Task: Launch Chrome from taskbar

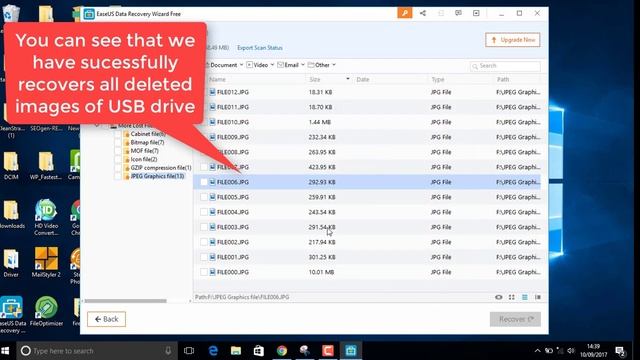Action: pos(282,351)
